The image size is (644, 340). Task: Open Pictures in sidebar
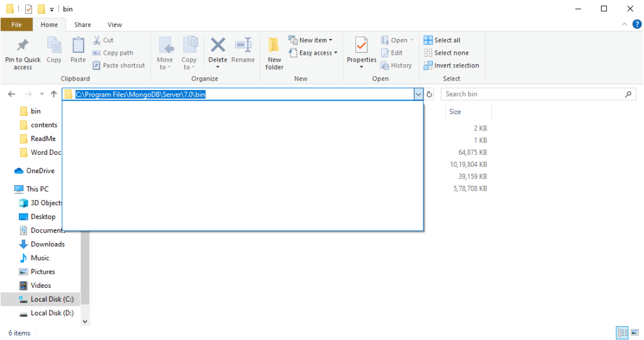(x=37, y=272)
